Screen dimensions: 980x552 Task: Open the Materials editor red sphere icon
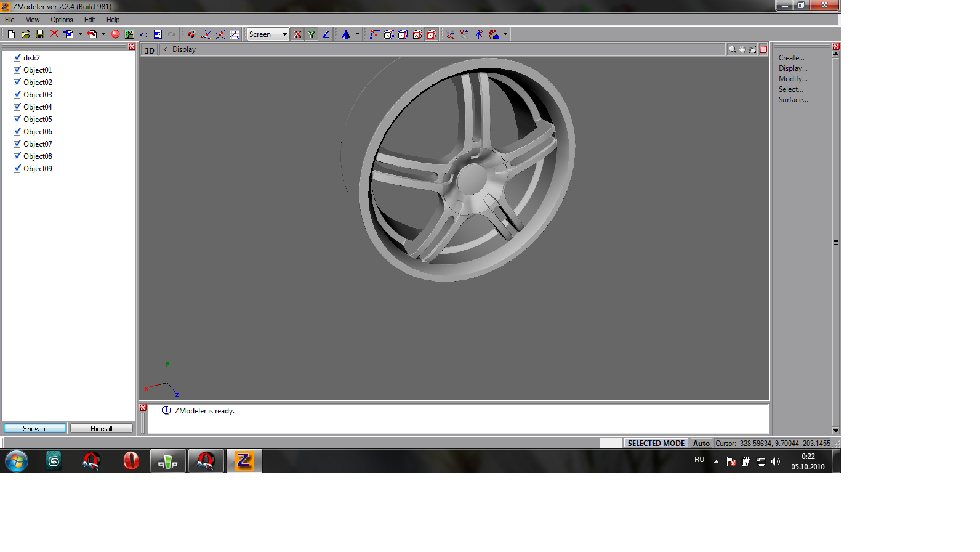115,34
